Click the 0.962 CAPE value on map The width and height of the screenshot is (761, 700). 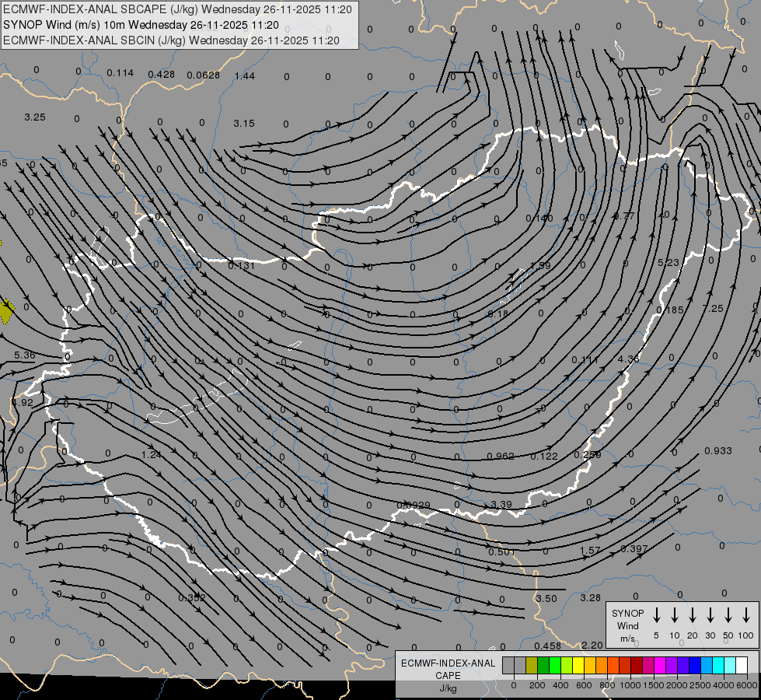[x=501, y=456]
